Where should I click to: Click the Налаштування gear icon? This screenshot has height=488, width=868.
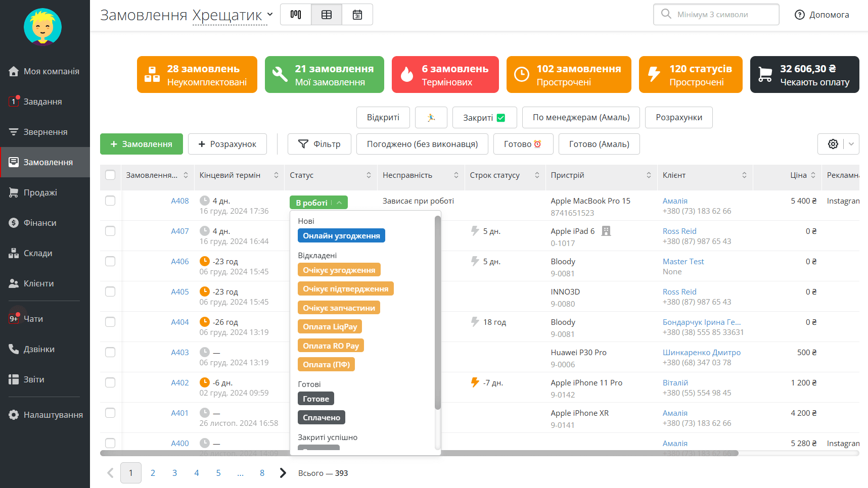point(14,415)
